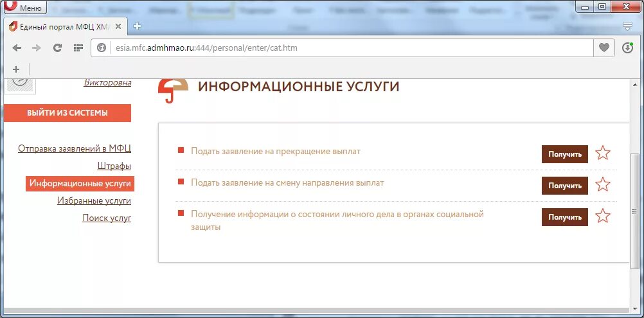This screenshot has height=318, width=644.
Task: Star the прекращение выплат service
Action: tap(602, 153)
